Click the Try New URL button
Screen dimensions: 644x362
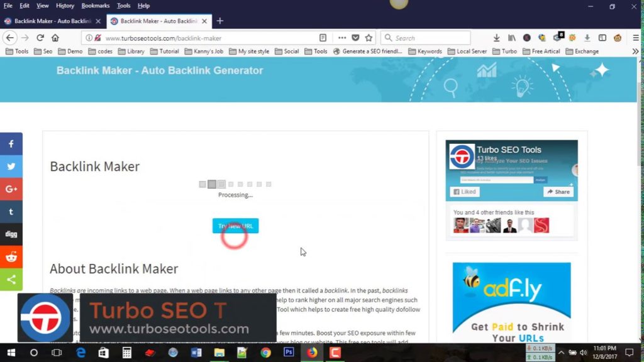click(x=235, y=226)
